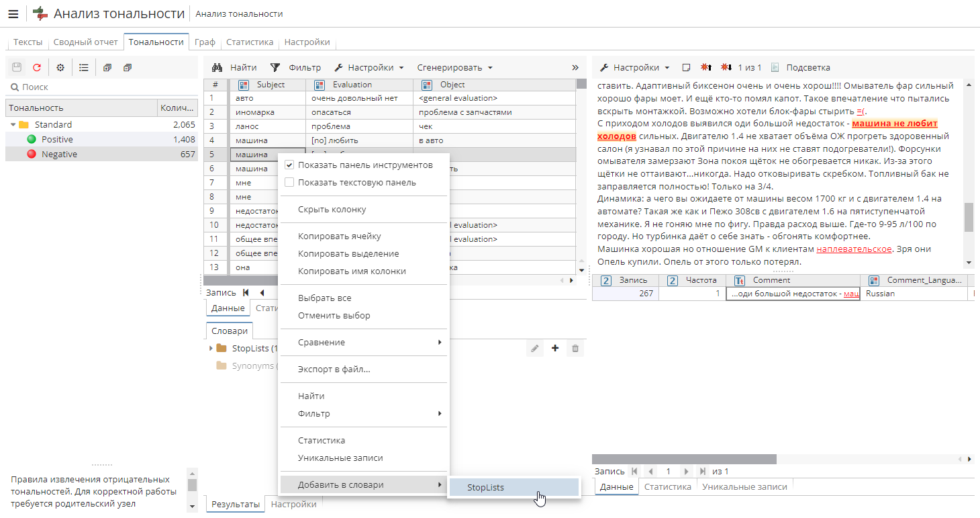Click the Evaluation column type icon
Screen dimensions: 980x518
(320, 85)
